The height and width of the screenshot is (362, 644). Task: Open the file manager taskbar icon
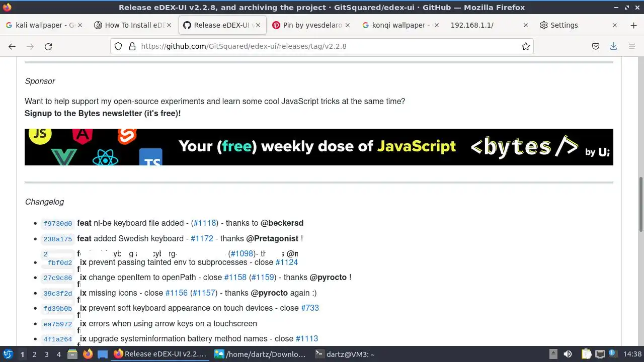tap(72, 354)
